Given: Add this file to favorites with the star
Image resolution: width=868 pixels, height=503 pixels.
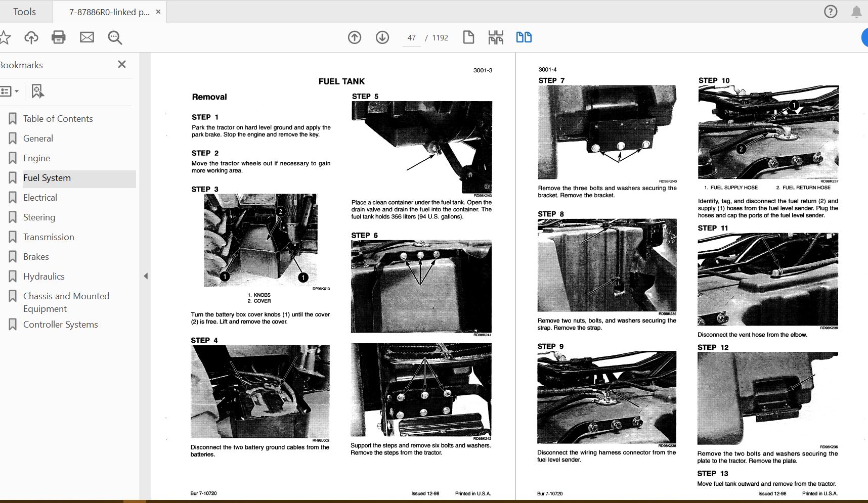Looking at the screenshot, I should pyautogui.click(x=5, y=37).
